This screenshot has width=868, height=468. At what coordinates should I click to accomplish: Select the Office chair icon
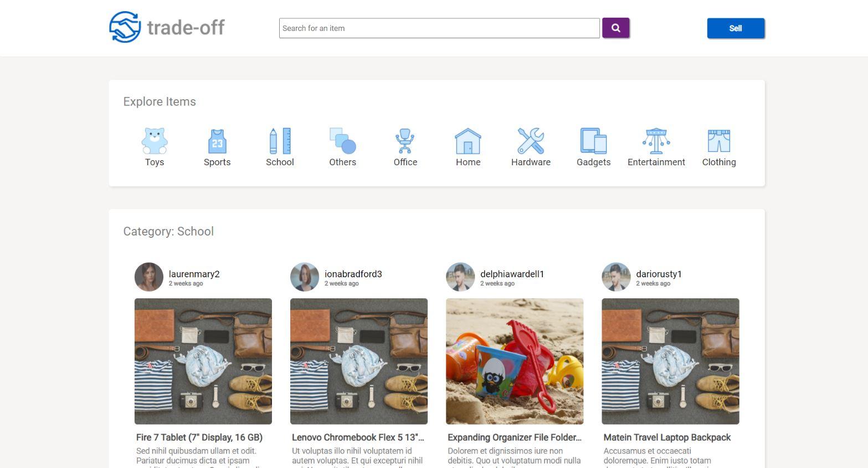tap(405, 141)
